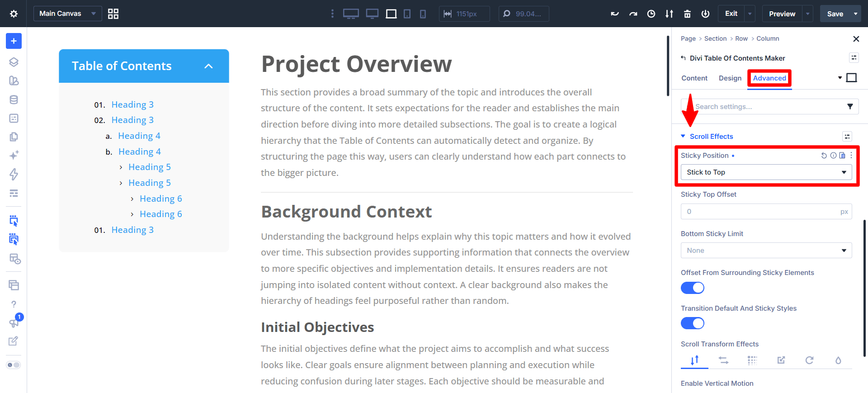Click the lightning bolt icon in sidebar
868x393 pixels.
(14, 174)
